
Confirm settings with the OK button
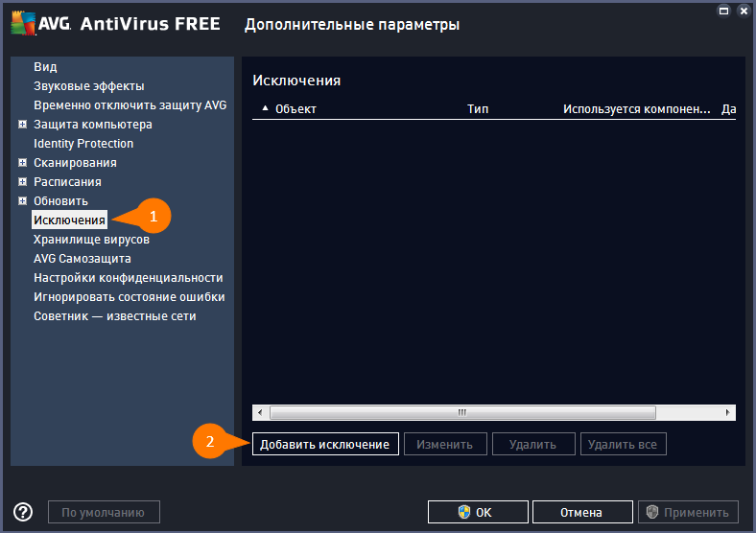(x=478, y=512)
